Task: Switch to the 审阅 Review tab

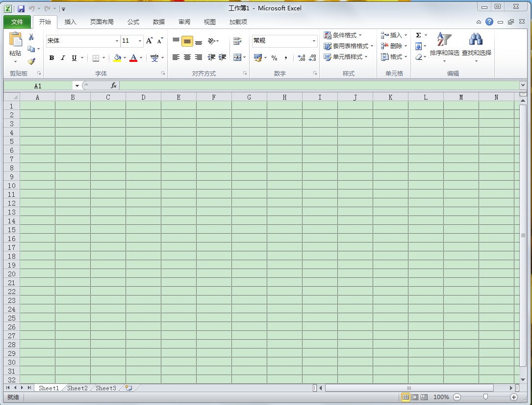Action: [x=184, y=22]
